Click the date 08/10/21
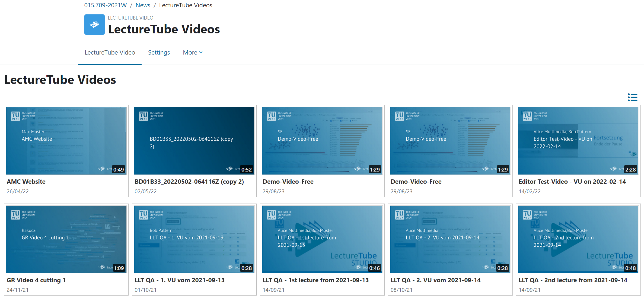644x298 pixels. [401, 290]
